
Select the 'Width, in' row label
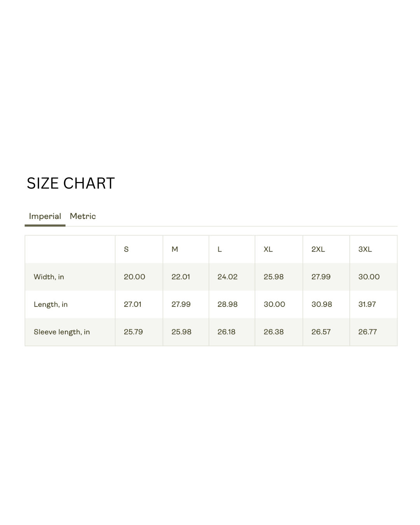49,277
